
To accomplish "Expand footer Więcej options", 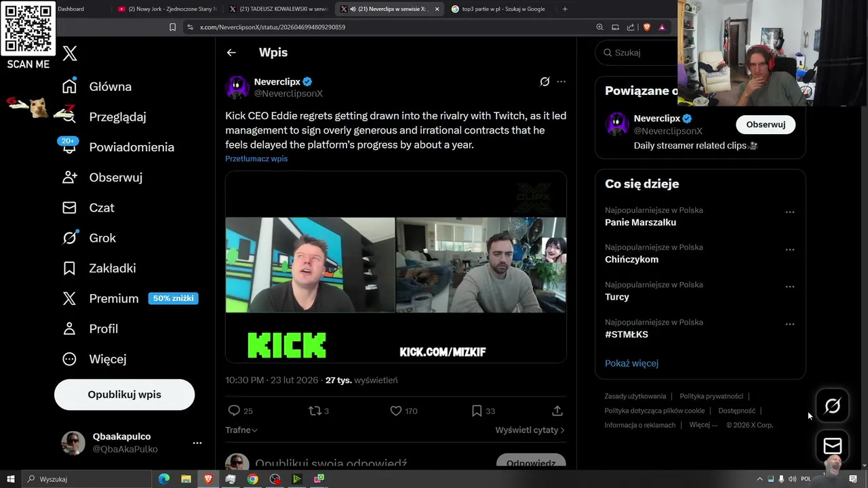I will tap(703, 425).
